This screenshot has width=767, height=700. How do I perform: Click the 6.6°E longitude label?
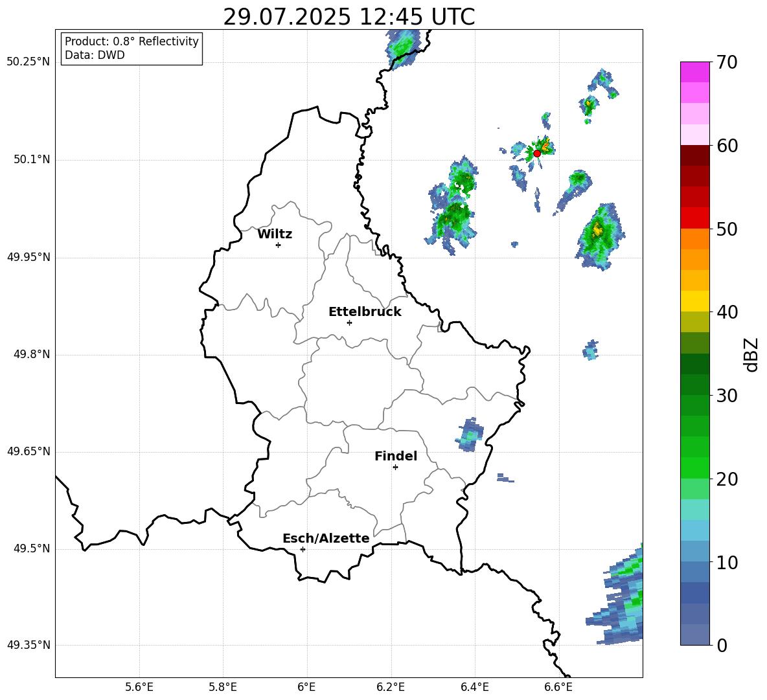coord(558,687)
